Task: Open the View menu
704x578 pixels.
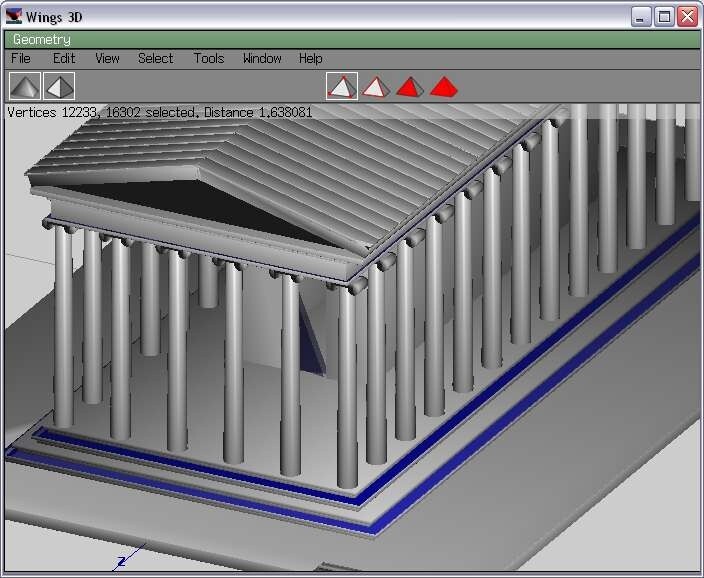Action: [x=107, y=59]
